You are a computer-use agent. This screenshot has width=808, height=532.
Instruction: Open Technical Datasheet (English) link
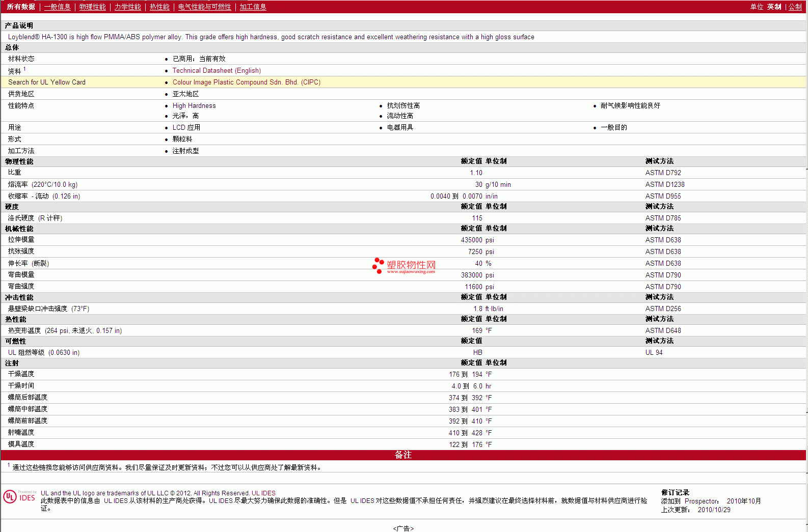coord(217,70)
